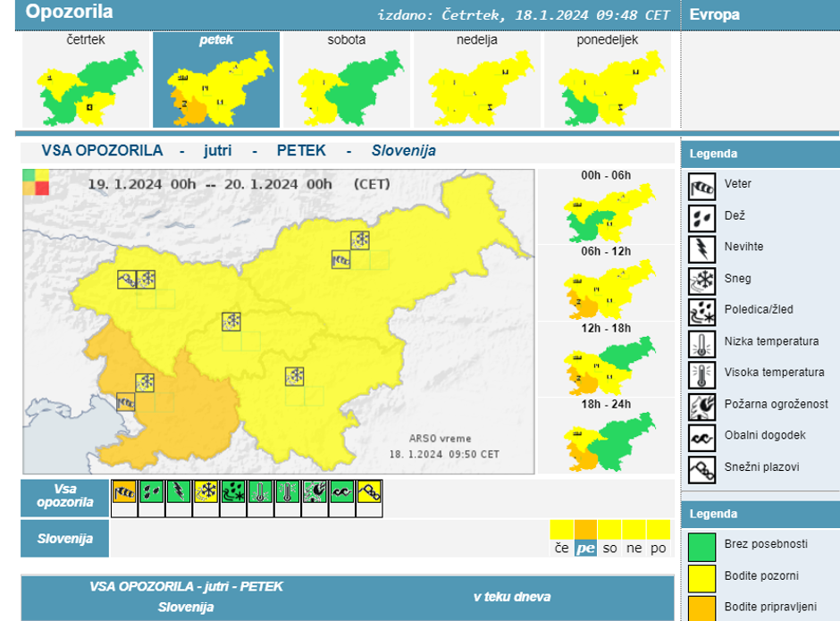The image size is (840, 621).
Task: Click the snow icon on southwest orange region
Action: [x=146, y=382]
